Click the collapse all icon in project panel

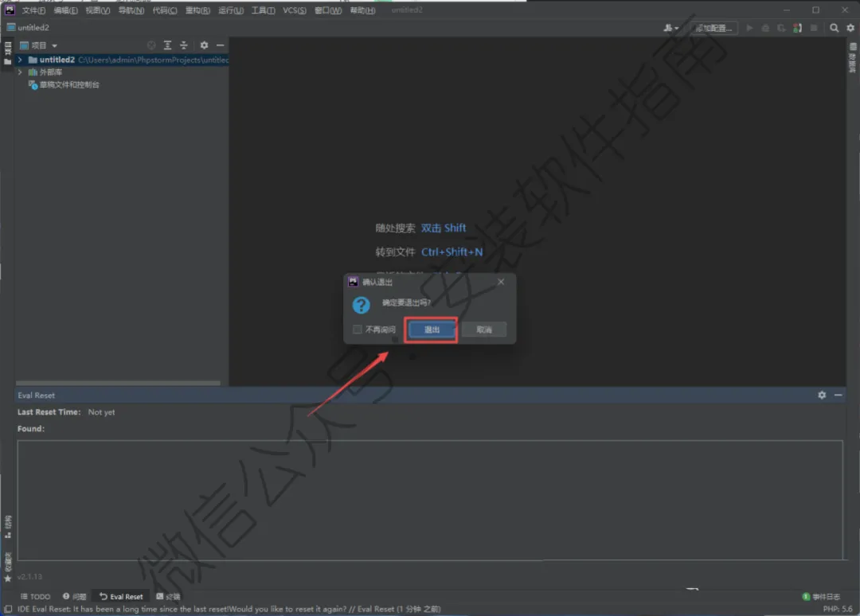click(184, 45)
